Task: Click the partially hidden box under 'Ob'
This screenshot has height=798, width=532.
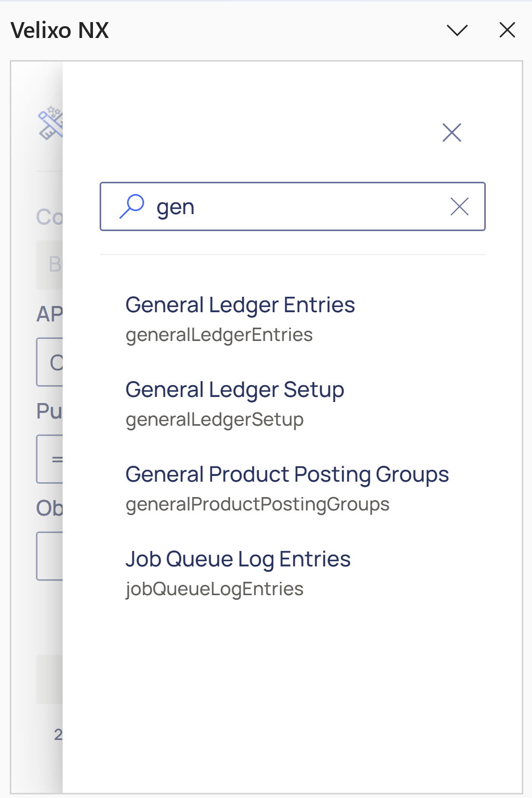Action: pyautogui.click(x=50, y=556)
